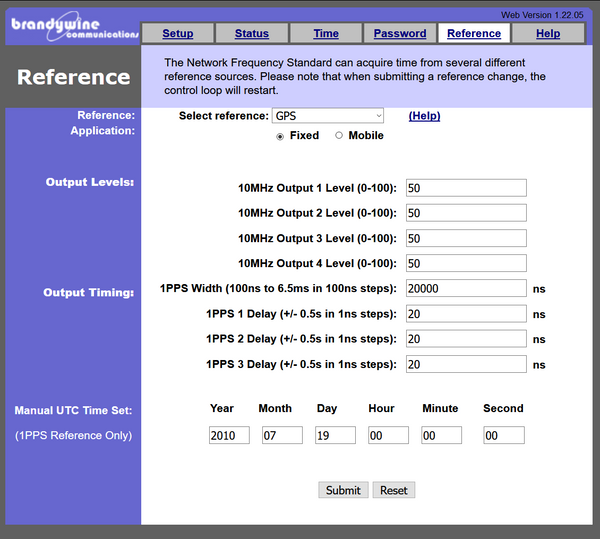Focus the 10MHz Output 2 Level field
The height and width of the screenshot is (539, 600).
(x=466, y=213)
